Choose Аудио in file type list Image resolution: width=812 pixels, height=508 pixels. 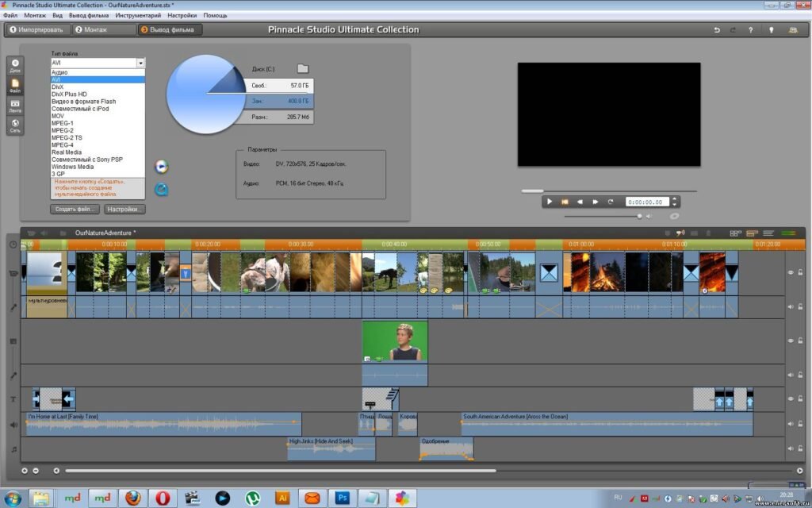(x=98, y=72)
